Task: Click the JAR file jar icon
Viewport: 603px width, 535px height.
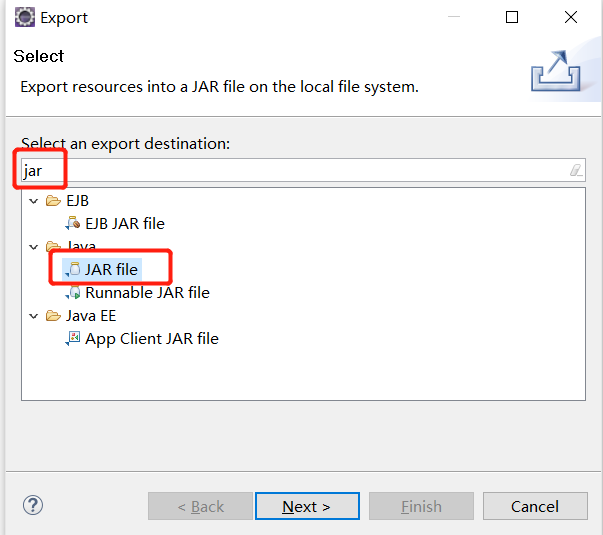Action: click(73, 269)
